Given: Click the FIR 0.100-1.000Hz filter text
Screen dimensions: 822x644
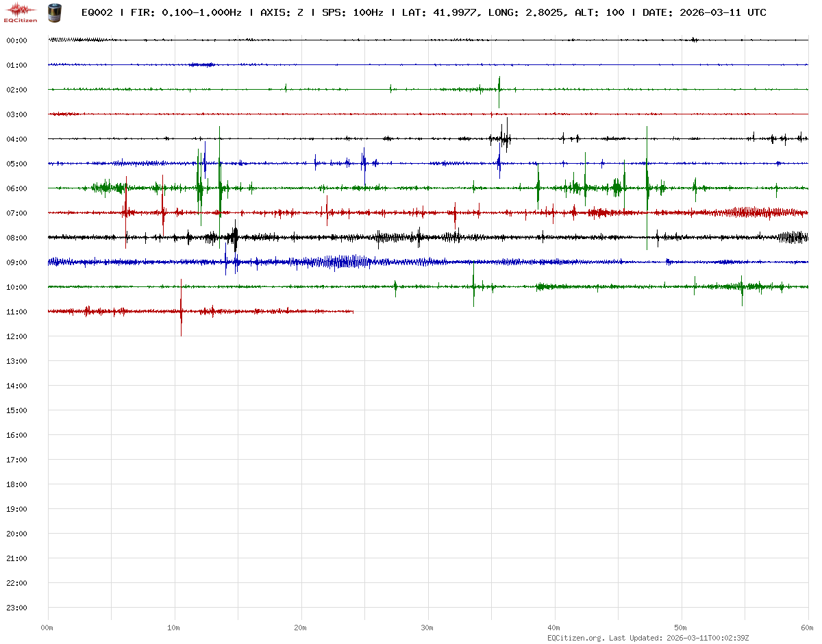Looking at the screenshot, I should [x=186, y=12].
